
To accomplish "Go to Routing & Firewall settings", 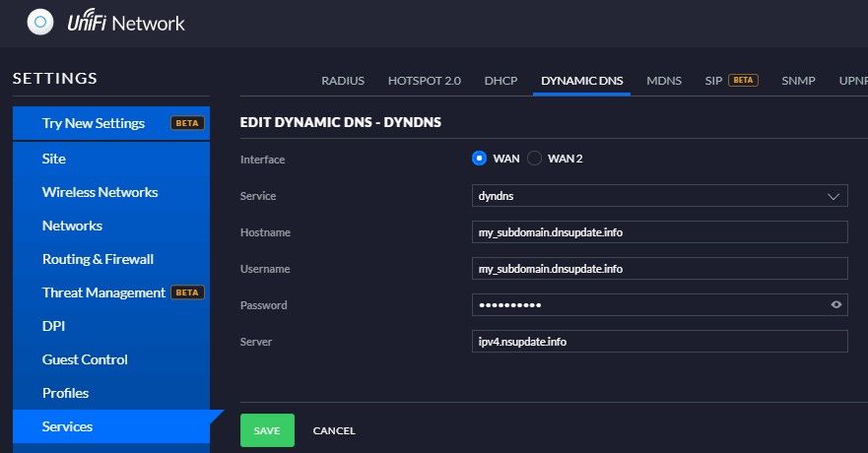I will tap(98, 259).
